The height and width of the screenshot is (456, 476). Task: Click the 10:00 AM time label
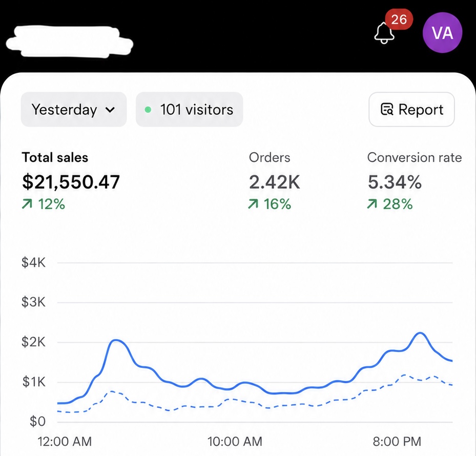(235, 442)
